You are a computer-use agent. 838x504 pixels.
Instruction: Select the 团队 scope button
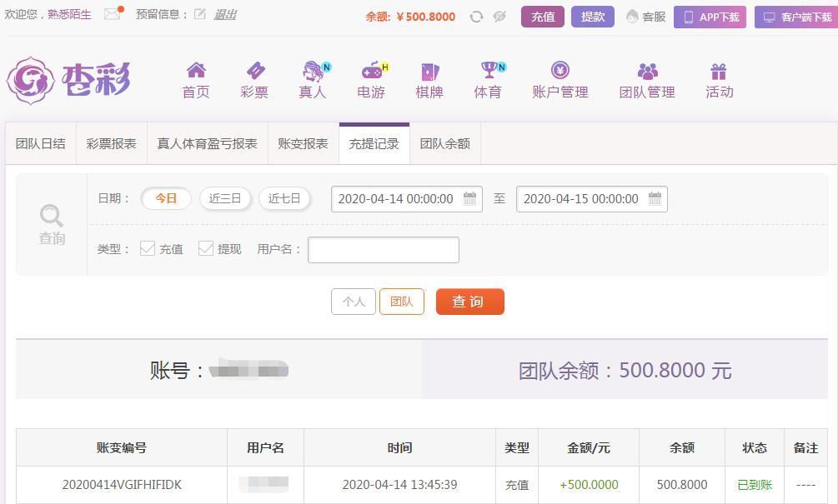coord(402,302)
